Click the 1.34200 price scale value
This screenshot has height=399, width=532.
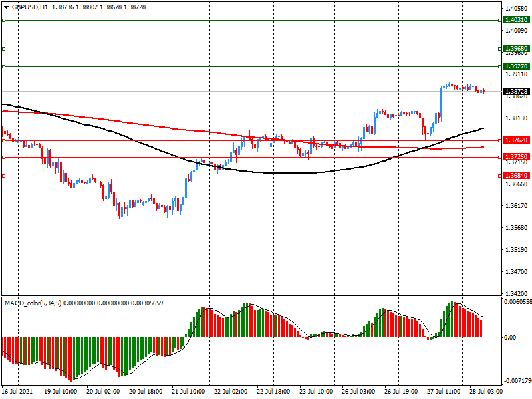[517, 293]
